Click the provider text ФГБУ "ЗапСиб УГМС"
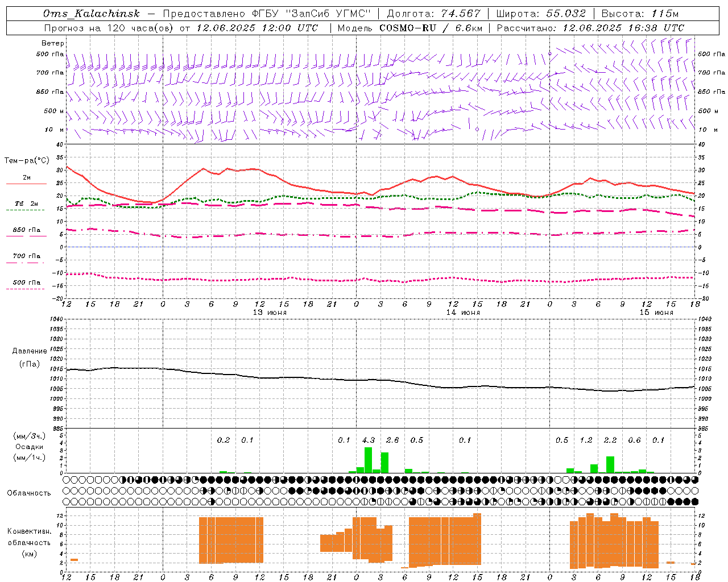The width and height of the screenshot is (728, 582). tap(312, 14)
